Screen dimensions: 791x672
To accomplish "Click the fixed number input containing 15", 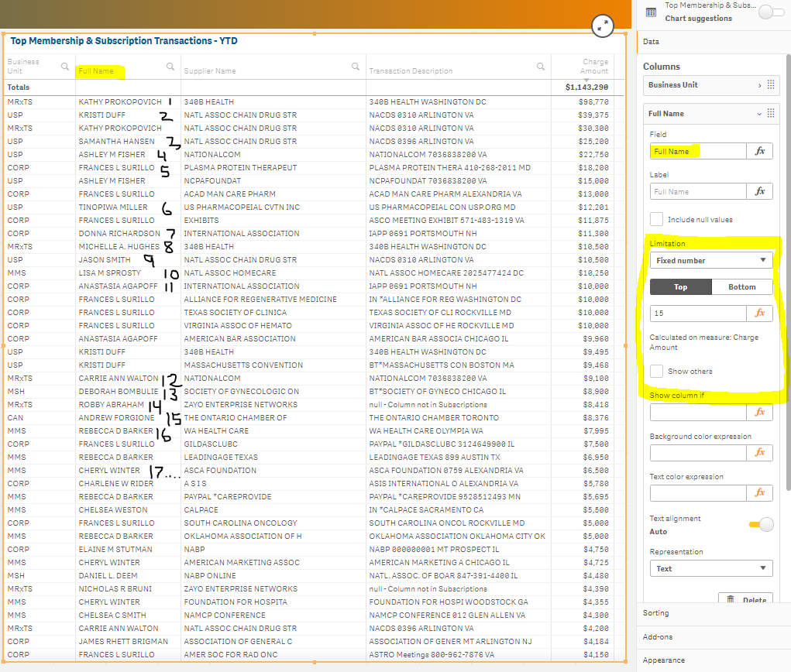I will (x=697, y=313).
